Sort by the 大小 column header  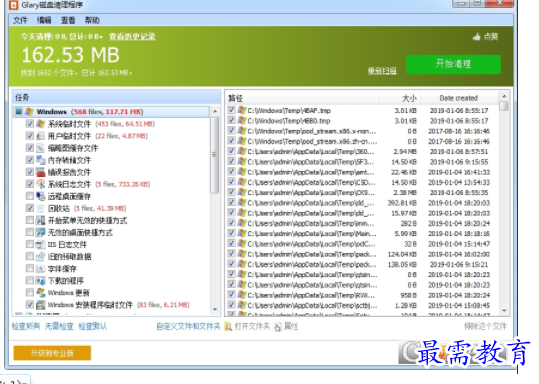pos(399,98)
